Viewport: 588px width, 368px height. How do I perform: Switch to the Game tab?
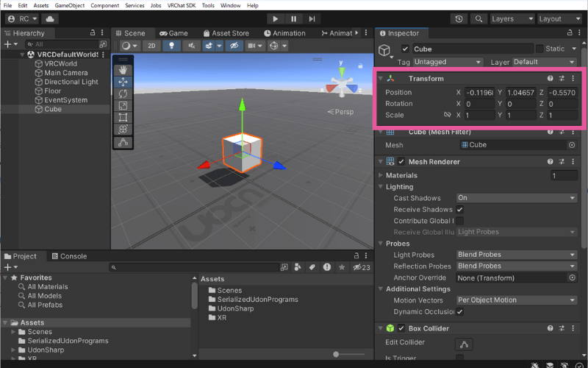[x=173, y=33]
